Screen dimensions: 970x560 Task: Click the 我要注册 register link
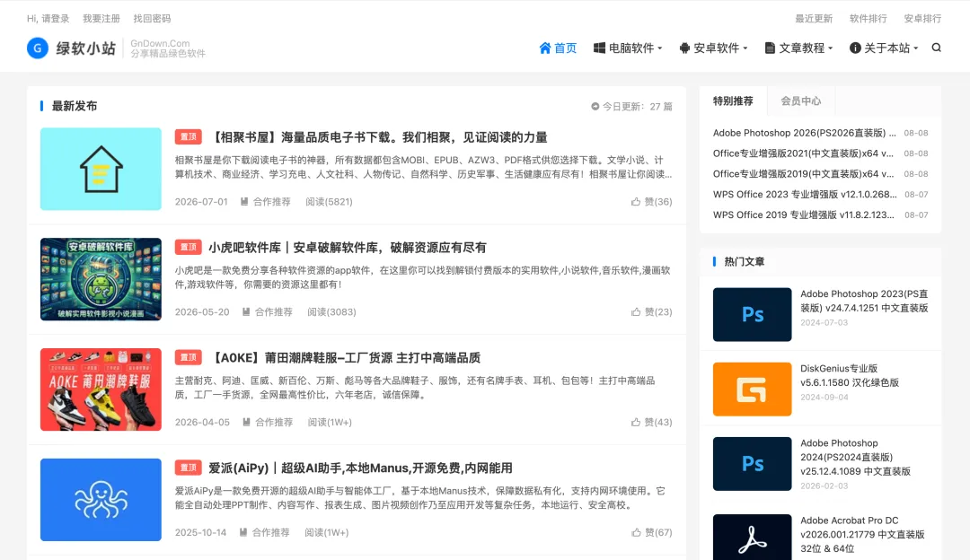(101, 19)
